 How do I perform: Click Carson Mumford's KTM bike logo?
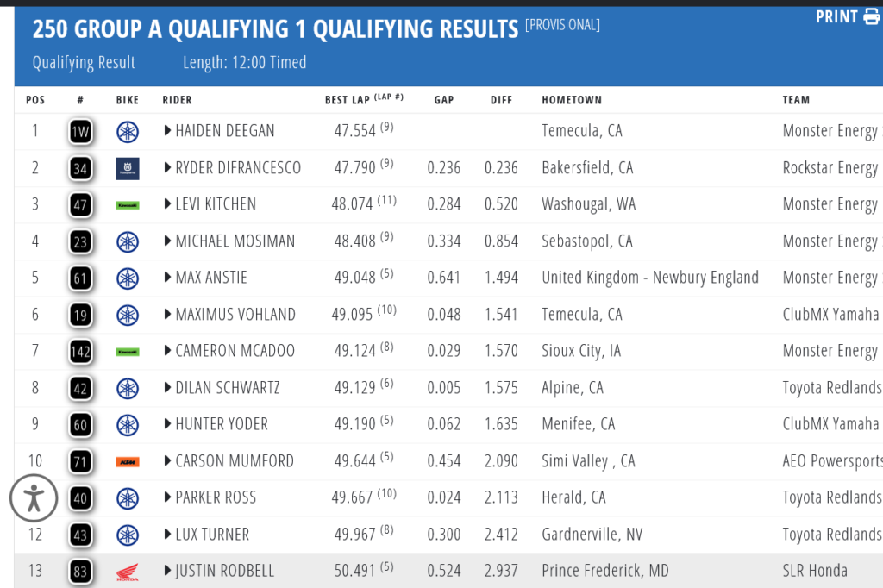pos(128,461)
